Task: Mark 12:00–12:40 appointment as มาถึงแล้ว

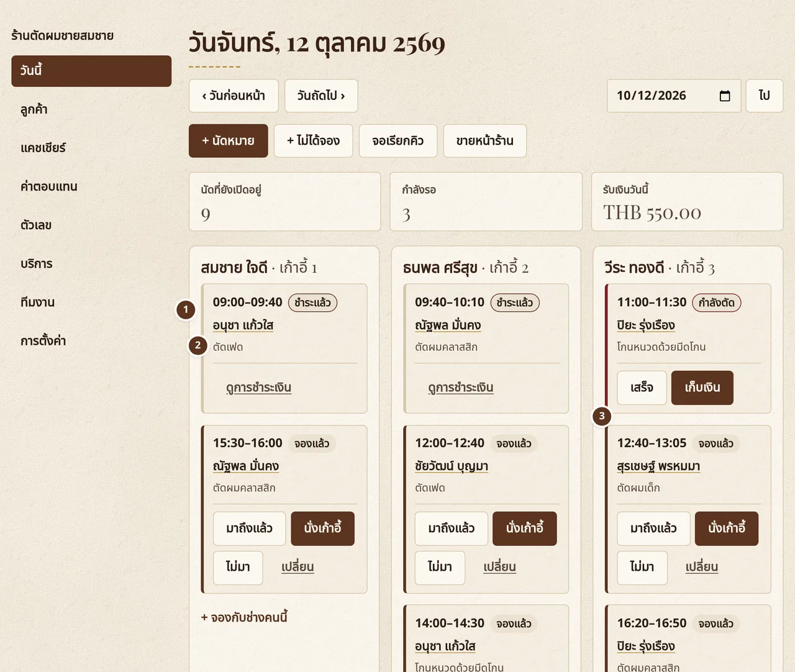Action: pos(452,529)
